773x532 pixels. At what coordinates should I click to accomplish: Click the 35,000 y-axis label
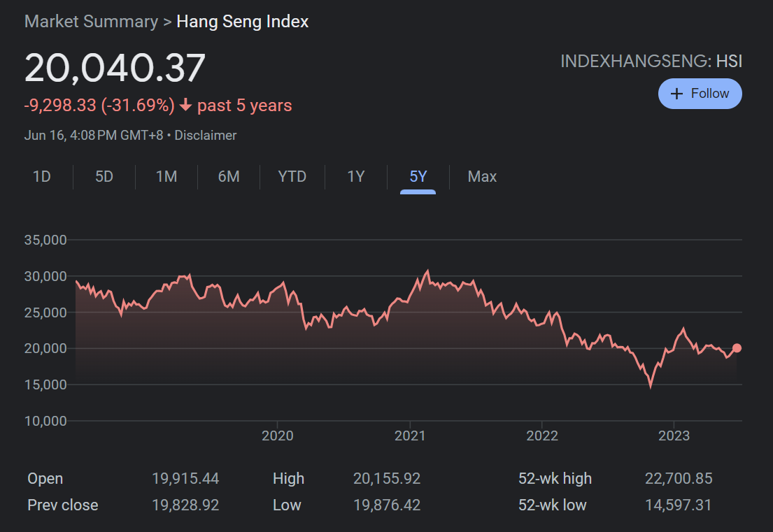[x=45, y=240]
